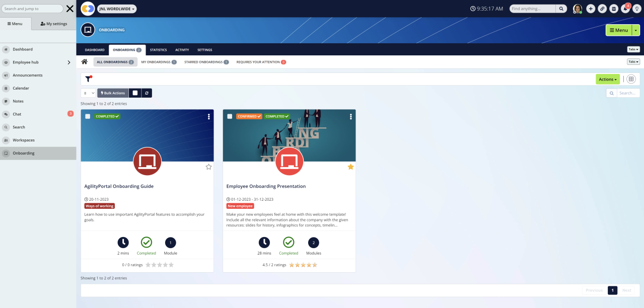
Task: Star the AgilityPortal Onboarding Guide
Action: coord(208,167)
